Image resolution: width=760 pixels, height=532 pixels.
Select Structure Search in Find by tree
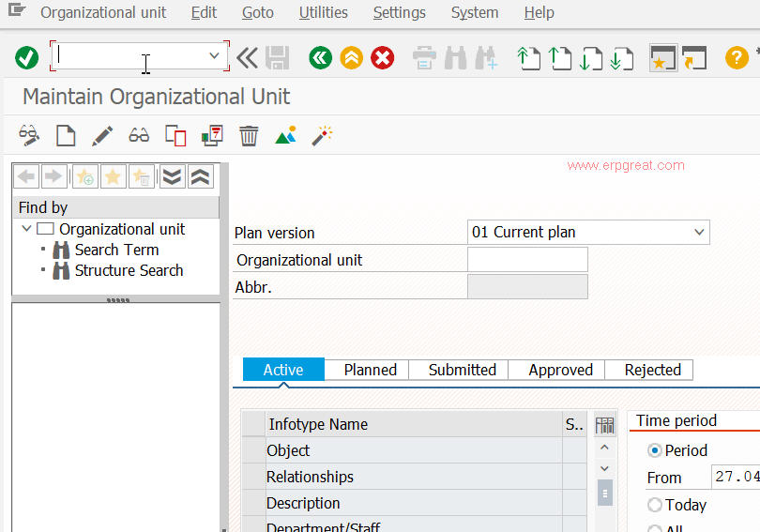coord(129,270)
